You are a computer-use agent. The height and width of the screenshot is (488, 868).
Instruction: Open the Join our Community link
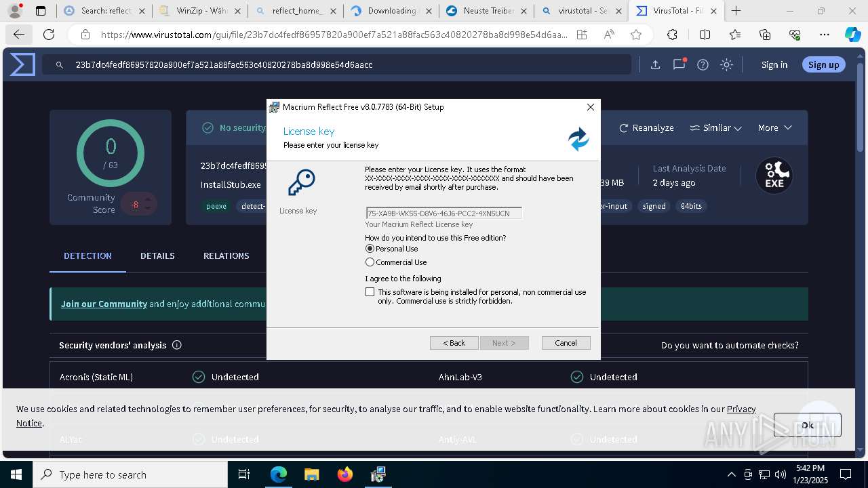click(104, 304)
